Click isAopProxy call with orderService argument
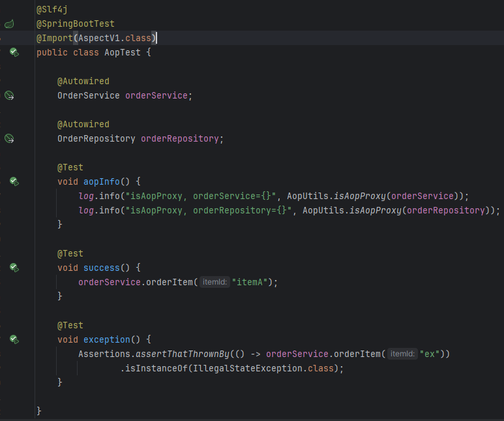 coord(360,196)
